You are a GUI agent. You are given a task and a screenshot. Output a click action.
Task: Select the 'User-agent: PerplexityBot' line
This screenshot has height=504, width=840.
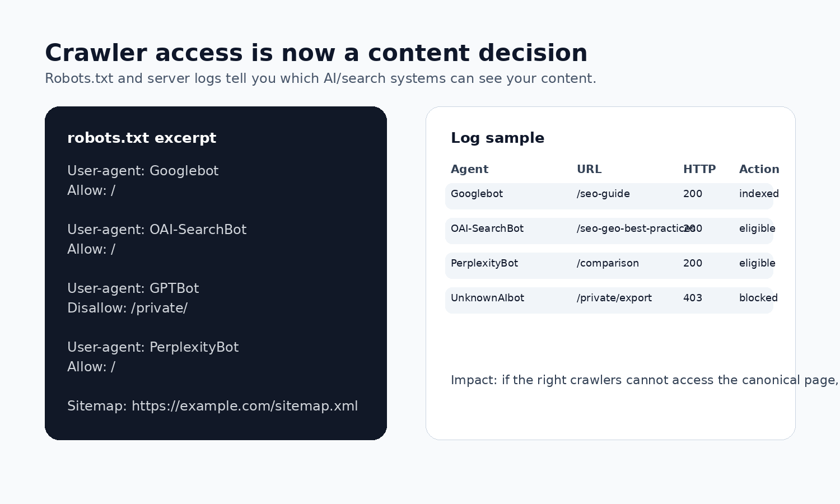click(x=153, y=347)
